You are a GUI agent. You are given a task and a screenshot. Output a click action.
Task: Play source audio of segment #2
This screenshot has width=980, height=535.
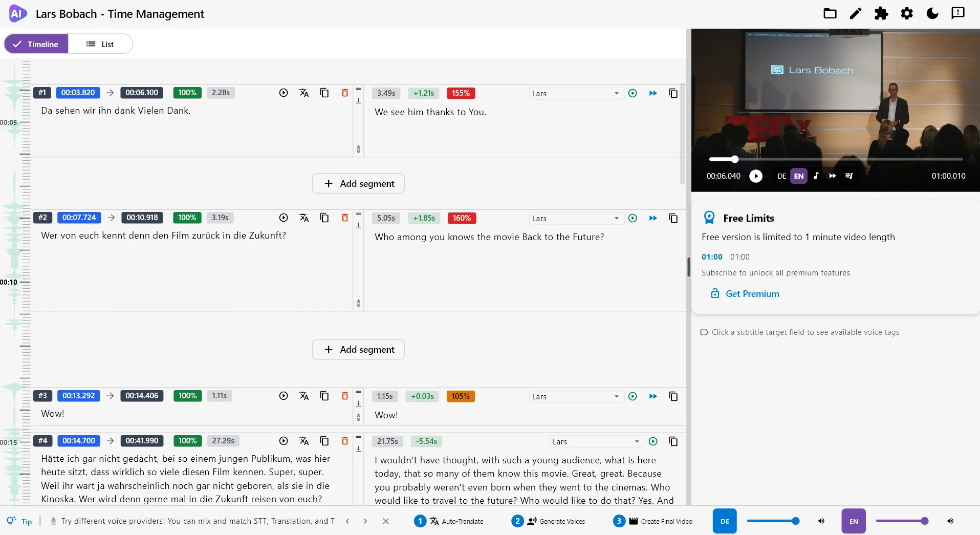point(284,218)
